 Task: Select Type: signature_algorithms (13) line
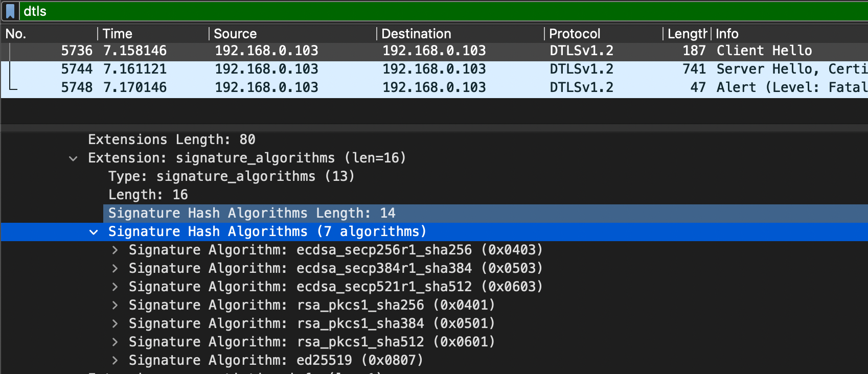(x=231, y=176)
